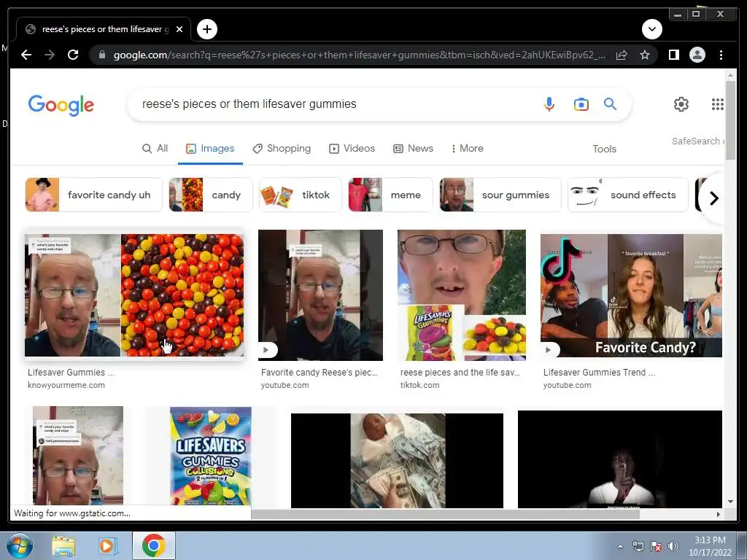747x560 pixels.
Task: Show hidden system tray icons
Action: (x=620, y=546)
